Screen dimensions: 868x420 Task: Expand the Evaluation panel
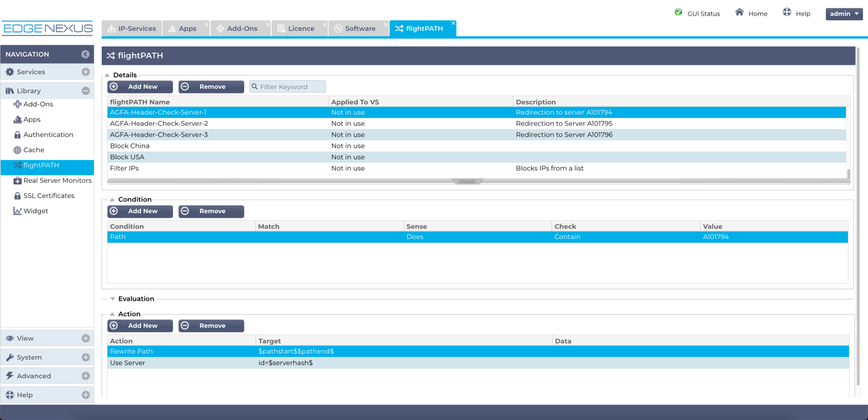[x=113, y=299]
